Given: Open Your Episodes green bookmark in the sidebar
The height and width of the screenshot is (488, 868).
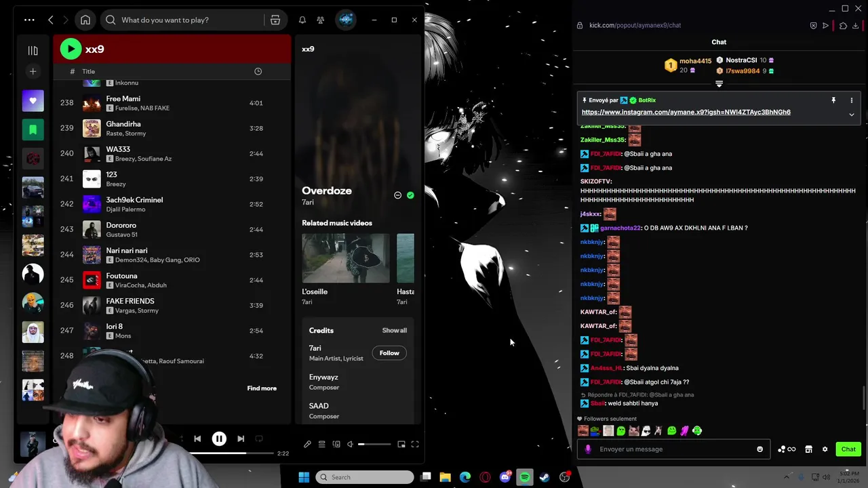Looking at the screenshot, I should point(33,129).
